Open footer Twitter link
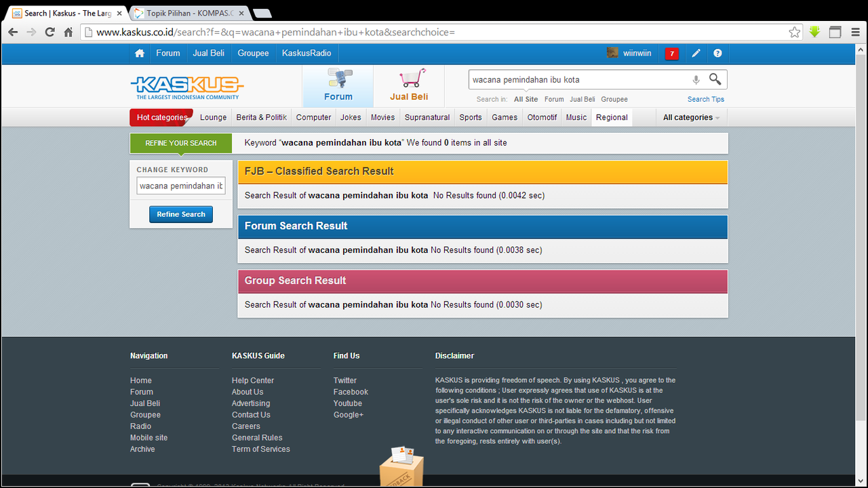Screen dimensions: 868x488 click(345, 380)
